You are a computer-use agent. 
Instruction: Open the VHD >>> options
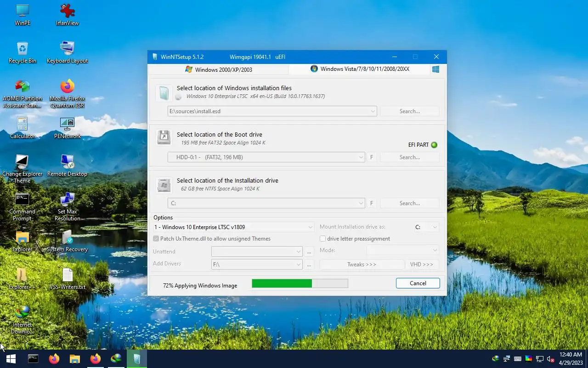422,264
